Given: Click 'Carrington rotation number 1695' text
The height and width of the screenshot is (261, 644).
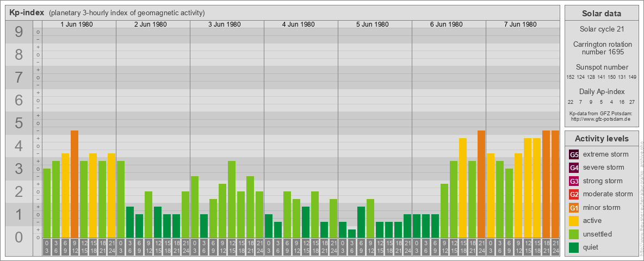Looking at the screenshot, I should point(602,48).
